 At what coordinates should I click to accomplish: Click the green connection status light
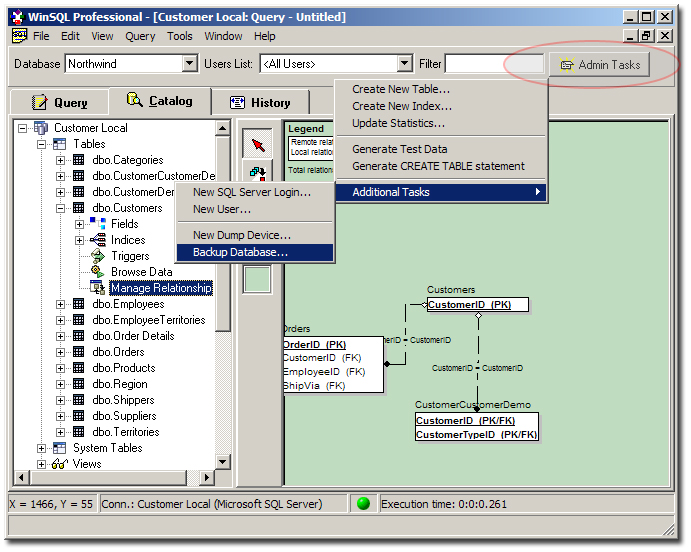[x=364, y=503]
